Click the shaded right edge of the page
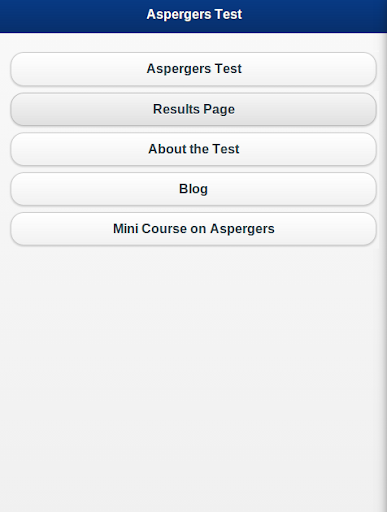This screenshot has height=512, width=387. pos(383,272)
